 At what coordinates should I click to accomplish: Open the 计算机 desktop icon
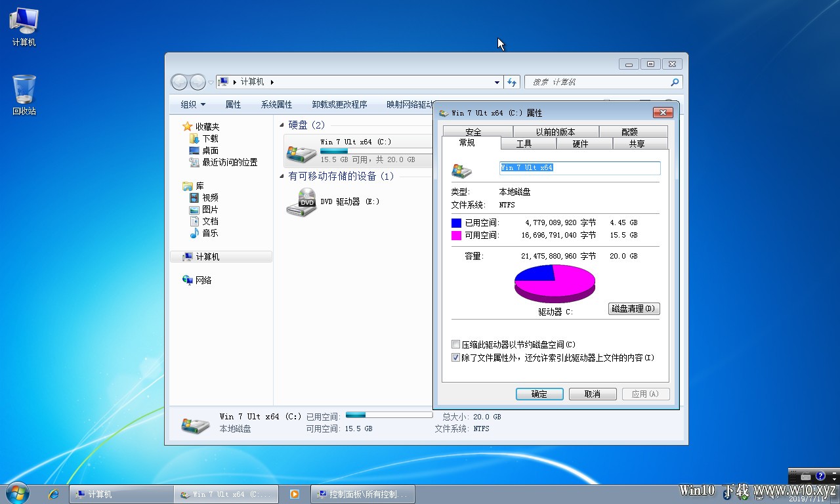tap(24, 26)
